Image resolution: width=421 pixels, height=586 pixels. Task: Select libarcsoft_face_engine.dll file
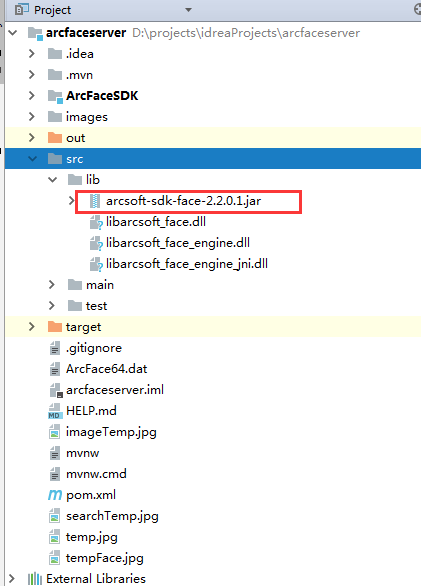(178, 243)
